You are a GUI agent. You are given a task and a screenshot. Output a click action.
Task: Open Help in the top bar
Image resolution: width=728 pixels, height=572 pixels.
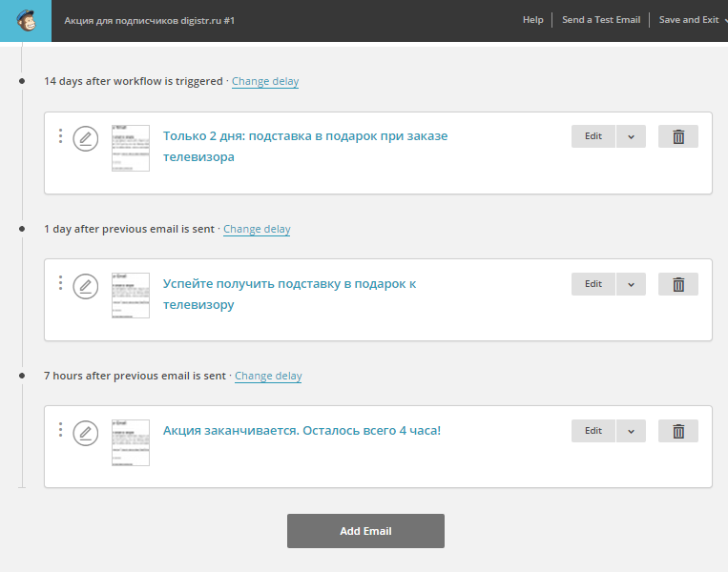pos(533,20)
